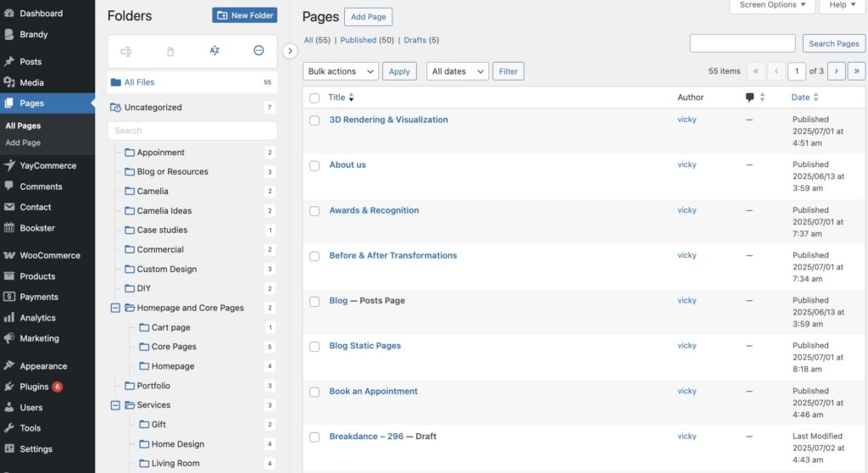Image resolution: width=868 pixels, height=473 pixels.
Task: Click the Search Pages button
Action: (834, 43)
